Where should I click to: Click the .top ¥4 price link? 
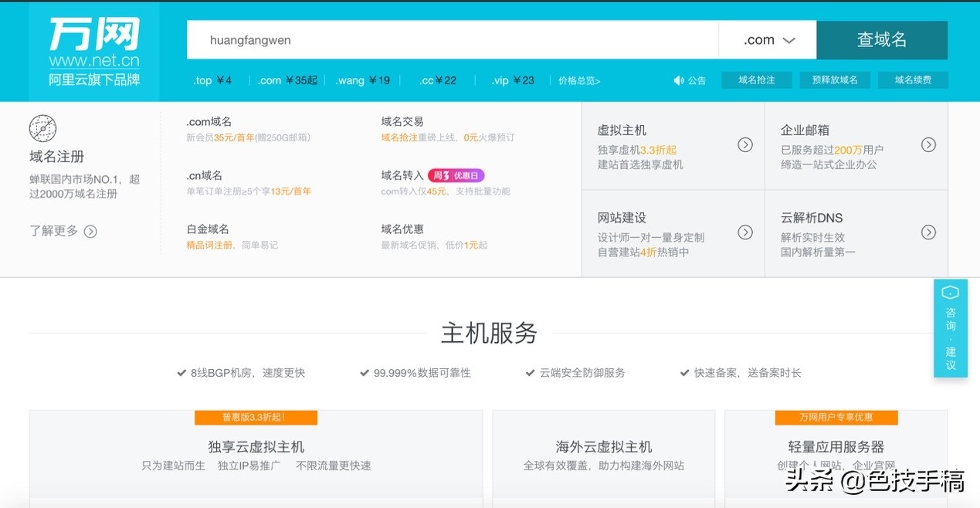(x=212, y=80)
